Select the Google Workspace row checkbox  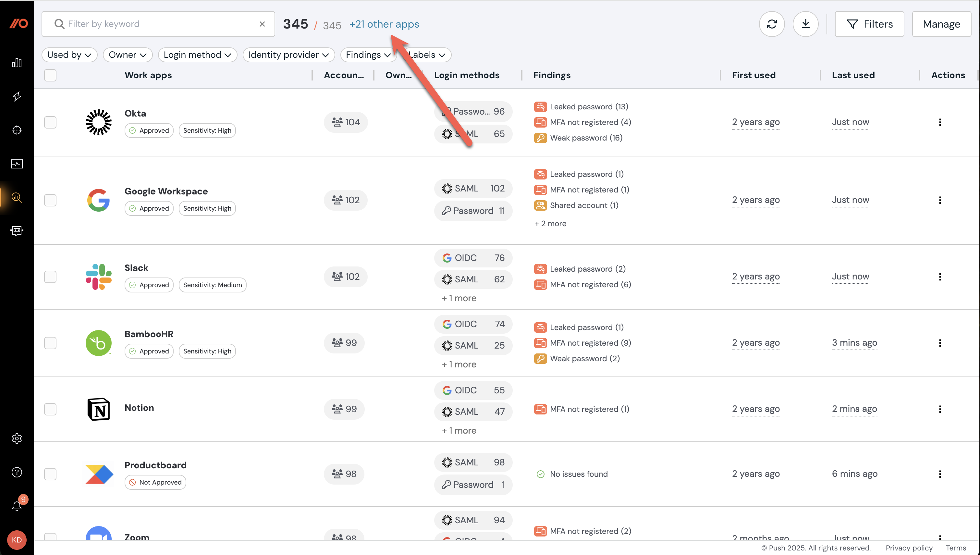(50, 200)
